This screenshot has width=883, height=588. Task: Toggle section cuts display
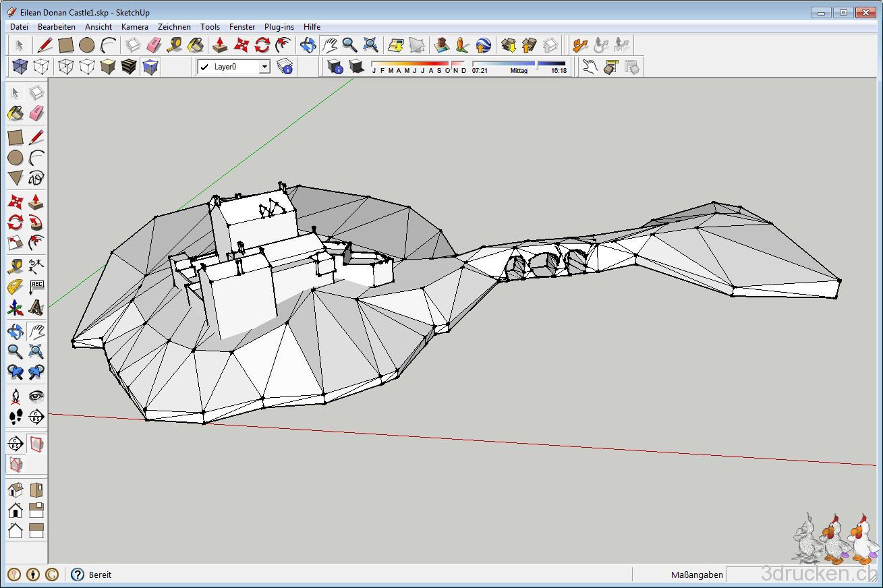point(15,465)
